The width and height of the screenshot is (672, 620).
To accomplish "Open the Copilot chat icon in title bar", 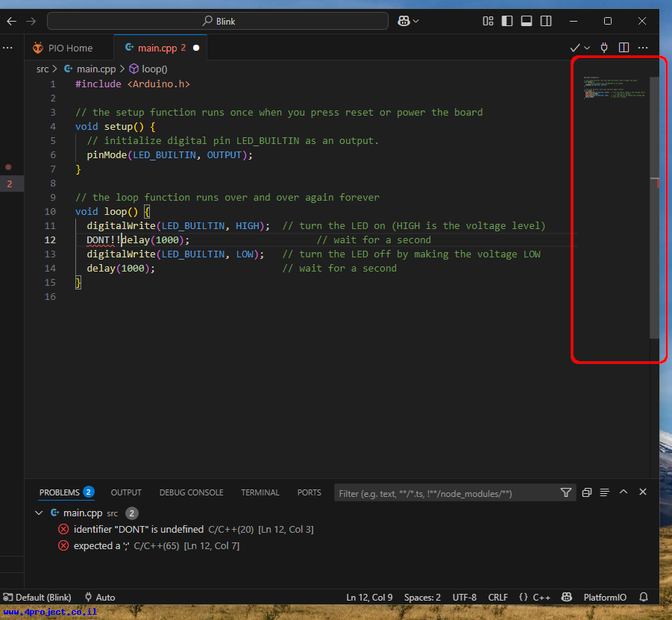I will [403, 21].
